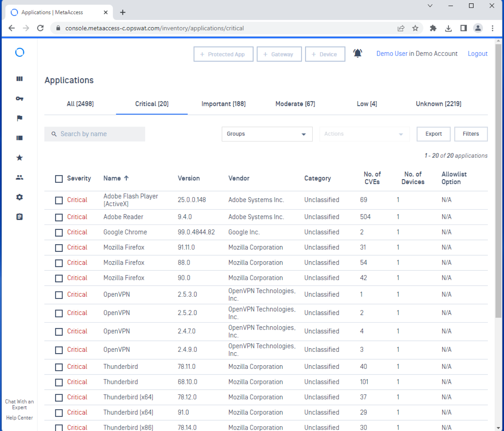Click the tab search chevron in the title bar
The width and height of the screenshot is (504, 431).
click(x=430, y=6)
